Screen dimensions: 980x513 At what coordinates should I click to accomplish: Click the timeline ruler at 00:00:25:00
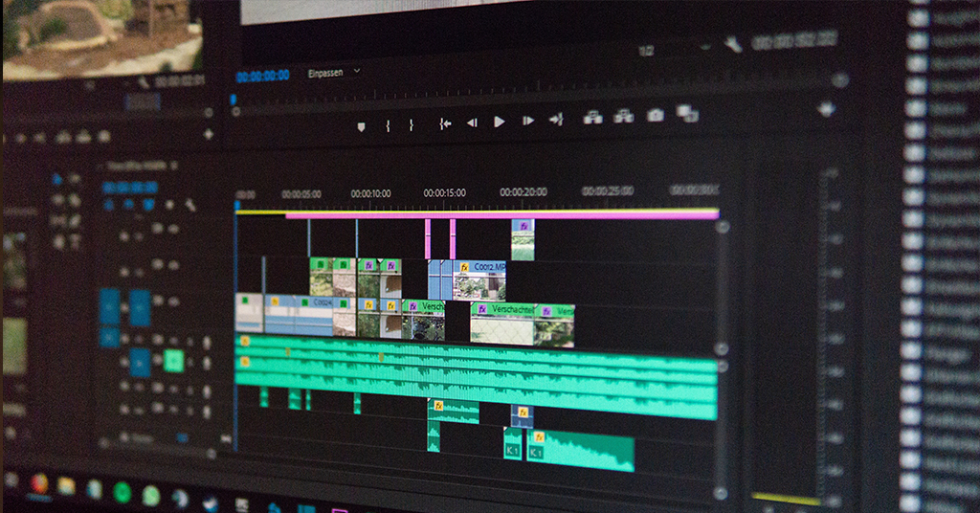608,190
